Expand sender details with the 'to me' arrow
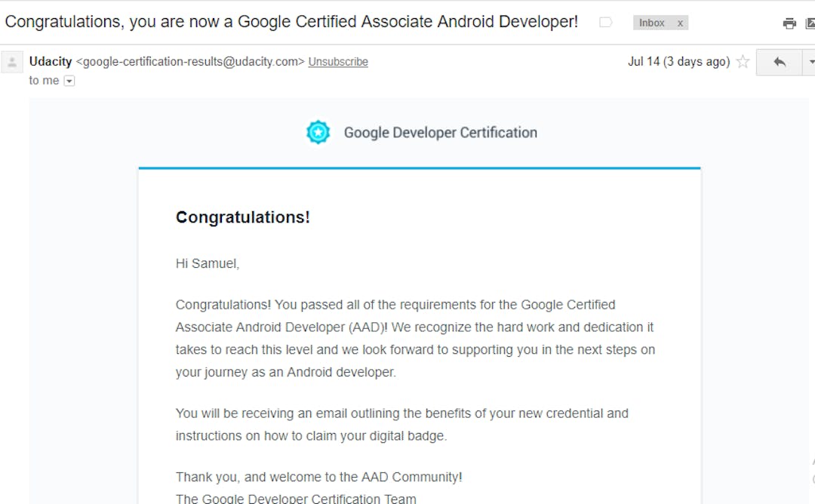815x504 pixels. pyautogui.click(x=69, y=80)
